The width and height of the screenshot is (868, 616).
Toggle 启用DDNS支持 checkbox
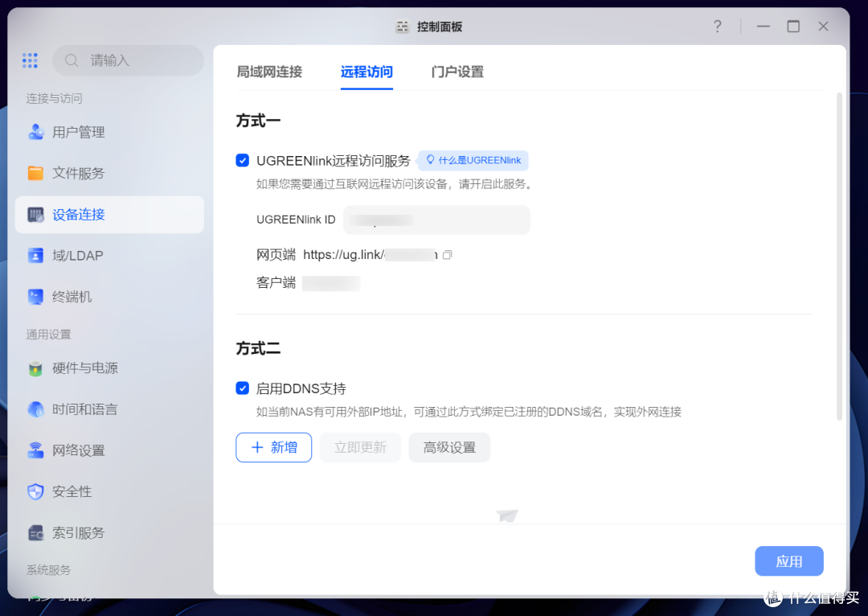[x=243, y=388]
